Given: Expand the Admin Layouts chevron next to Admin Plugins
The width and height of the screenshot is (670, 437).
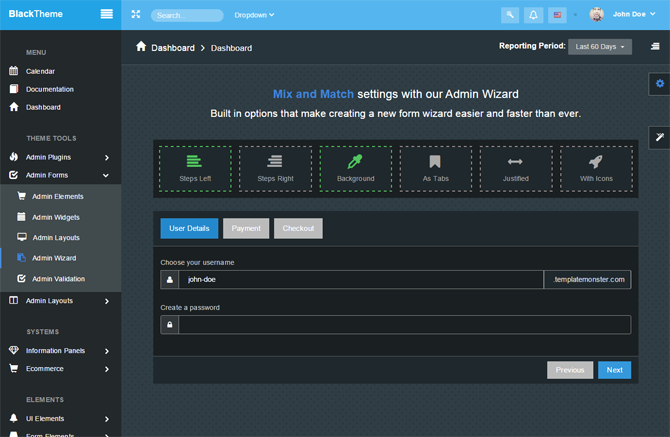Looking at the screenshot, I should pos(106,301).
